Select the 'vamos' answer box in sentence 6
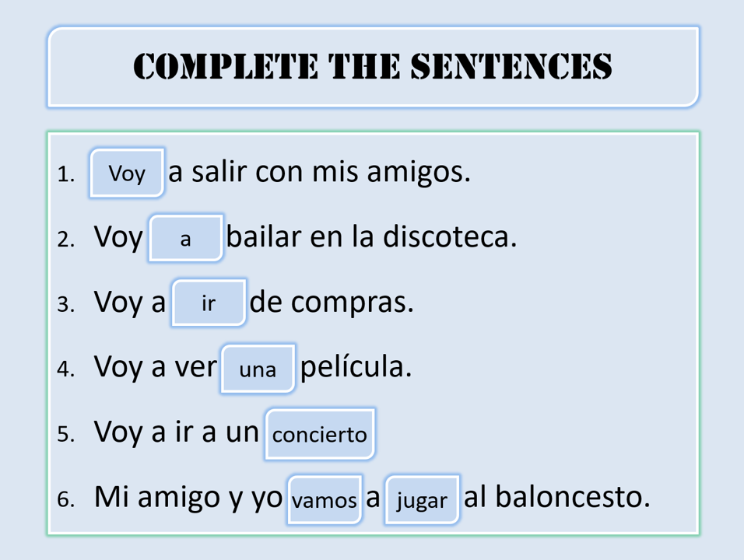Image resolution: width=744 pixels, height=560 pixels. pyautogui.click(x=325, y=499)
